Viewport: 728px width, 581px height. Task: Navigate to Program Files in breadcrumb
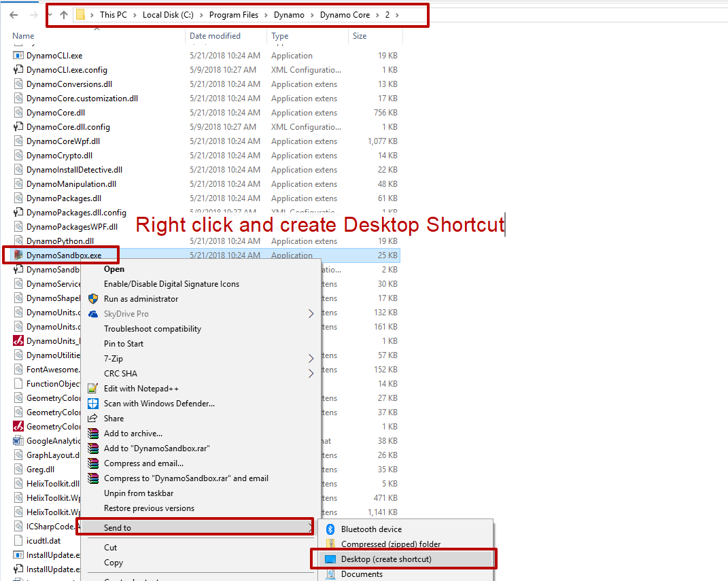pyautogui.click(x=234, y=15)
